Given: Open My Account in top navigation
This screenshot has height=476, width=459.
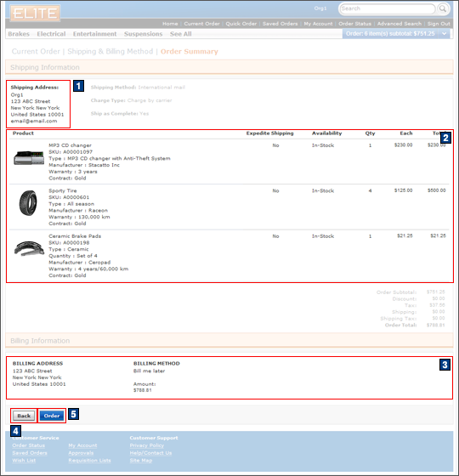Looking at the screenshot, I should pyautogui.click(x=318, y=24).
